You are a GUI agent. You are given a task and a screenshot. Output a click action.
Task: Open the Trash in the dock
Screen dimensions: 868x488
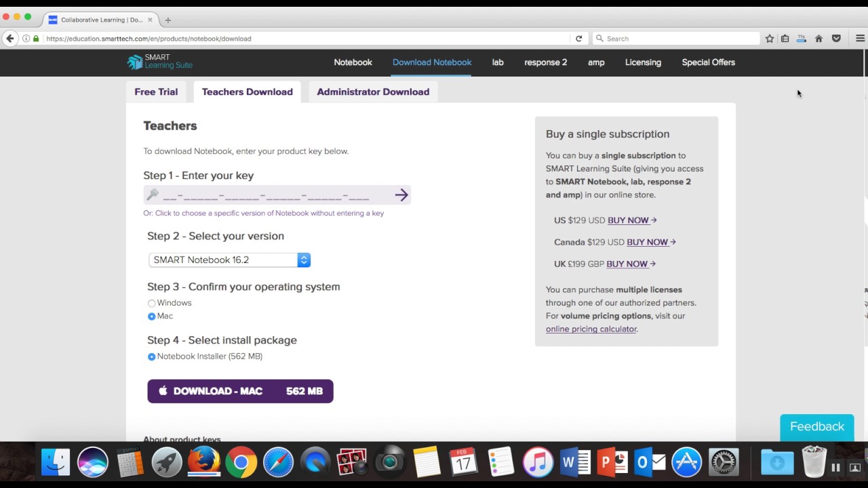coord(814,463)
